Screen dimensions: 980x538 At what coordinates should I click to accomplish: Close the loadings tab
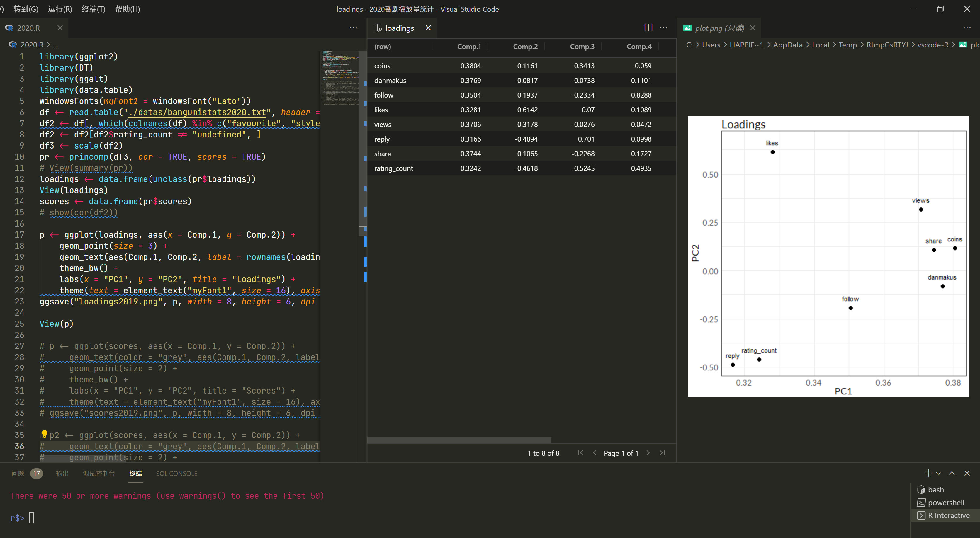(x=428, y=28)
